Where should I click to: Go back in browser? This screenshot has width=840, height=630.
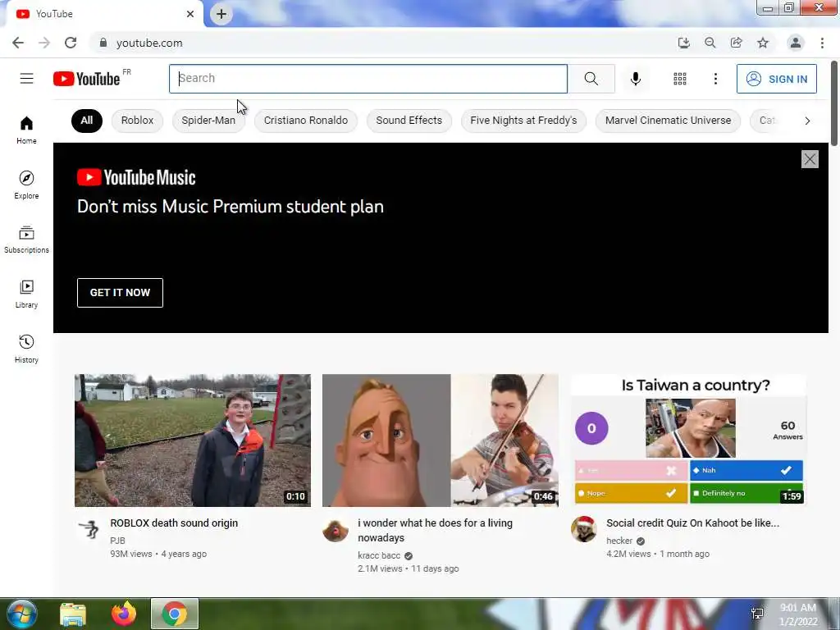pyautogui.click(x=18, y=43)
